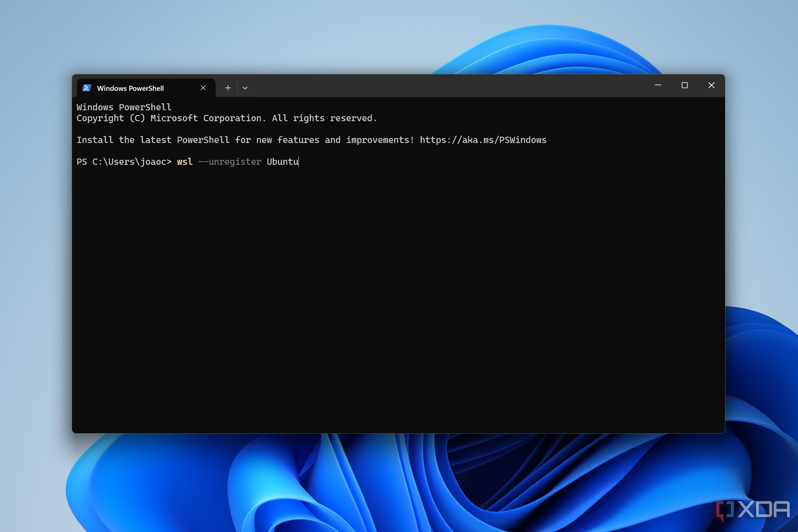Click the 'Copyright (C) Microsoft Corporation' line
Viewport: 798px width, 532px height.
click(x=226, y=118)
